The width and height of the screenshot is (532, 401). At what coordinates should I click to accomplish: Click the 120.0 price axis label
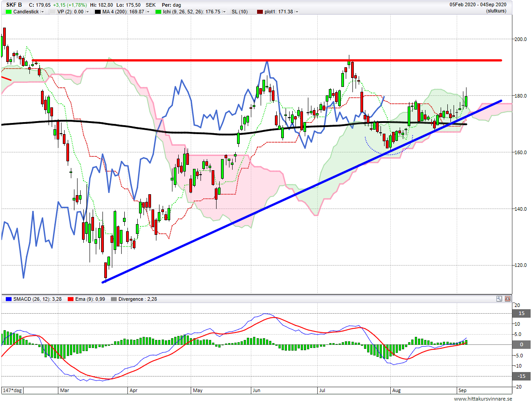click(x=520, y=265)
